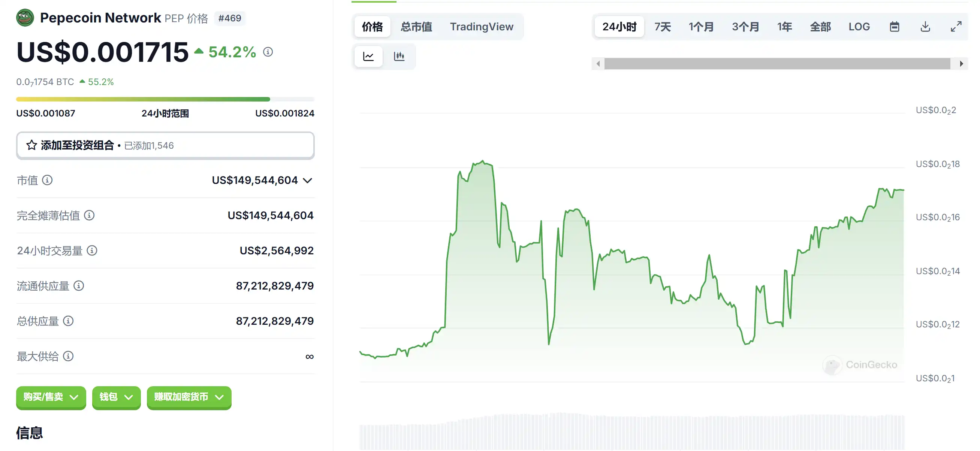Click the chart horizontal scrollbar right arrow

pyautogui.click(x=961, y=64)
